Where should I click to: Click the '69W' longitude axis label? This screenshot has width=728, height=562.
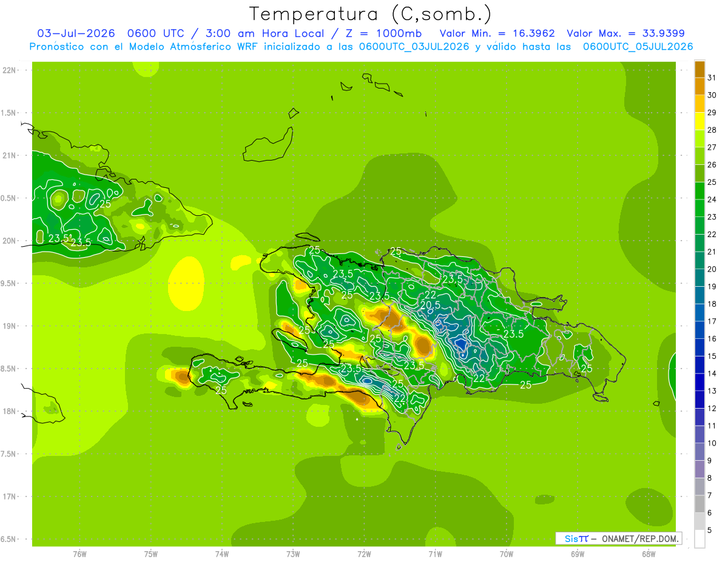578,554
